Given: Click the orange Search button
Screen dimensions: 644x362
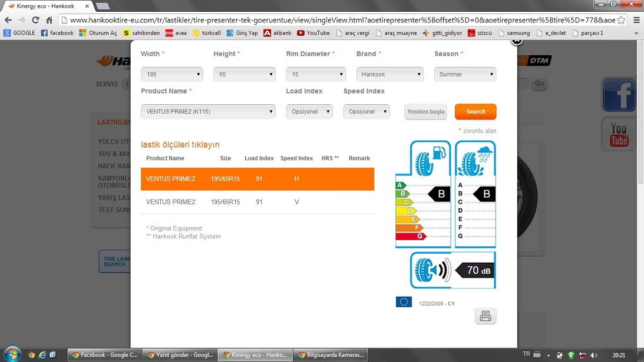Looking at the screenshot, I should (475, 112).
